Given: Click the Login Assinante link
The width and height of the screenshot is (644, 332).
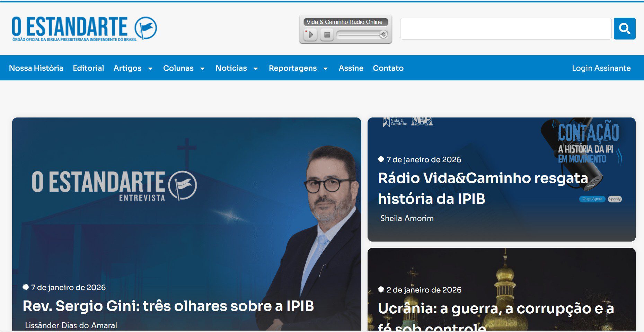Looking at the screenshot, I should [x=601, y=68].
